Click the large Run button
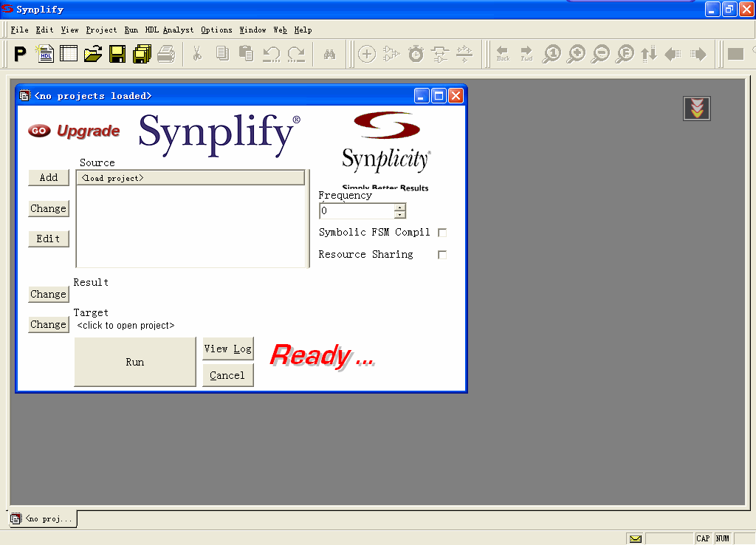This screenshot has height=545, width=756. (135, 362)
